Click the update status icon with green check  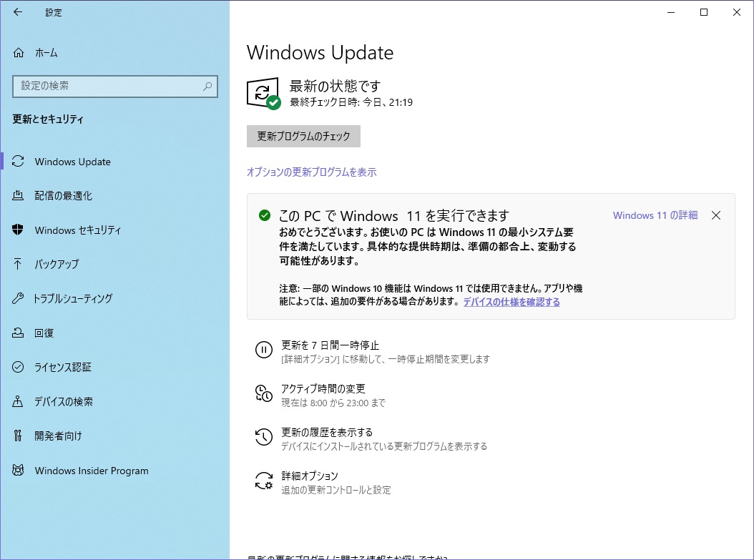pos(263,93)
